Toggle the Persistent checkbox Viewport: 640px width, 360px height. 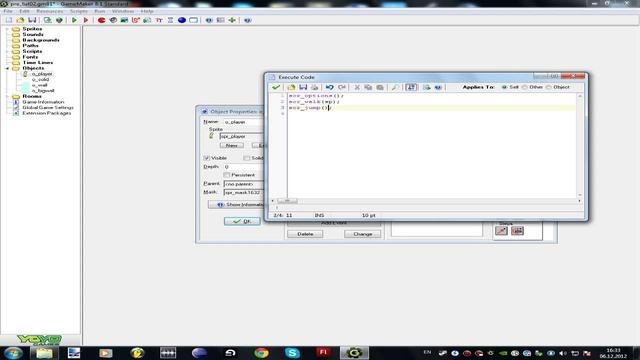click(x=227, y=175)
